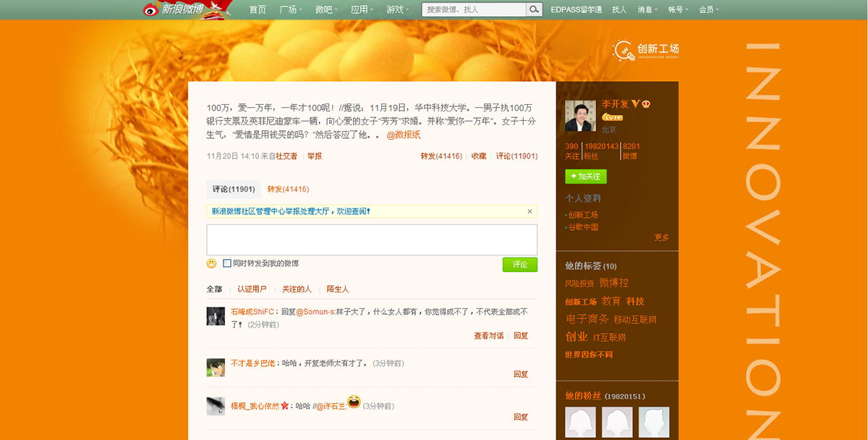Click the laughing emoji in 梧桐_我心依然's comment
This screenshot has width=868, height=440.
coord(354,402)
